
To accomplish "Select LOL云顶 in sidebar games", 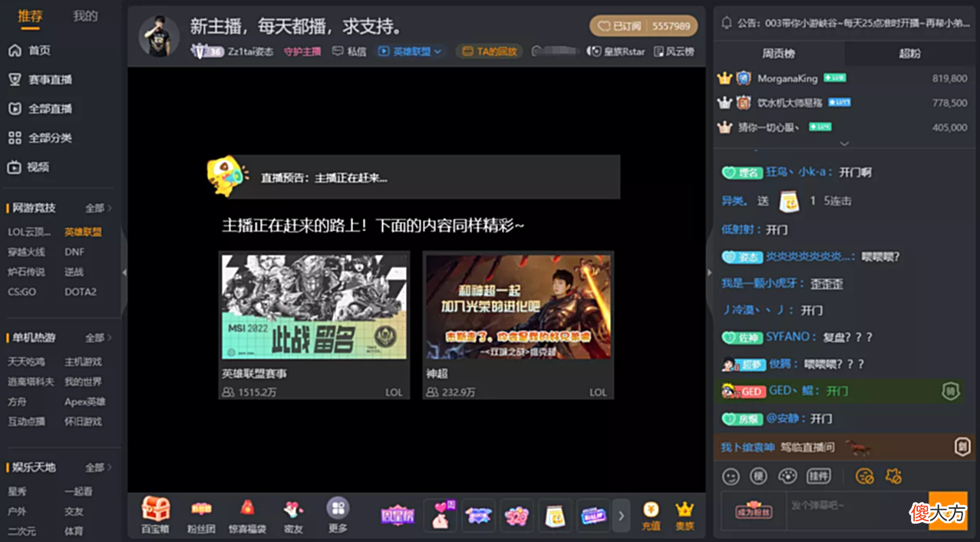I will [x=29, y=232].
